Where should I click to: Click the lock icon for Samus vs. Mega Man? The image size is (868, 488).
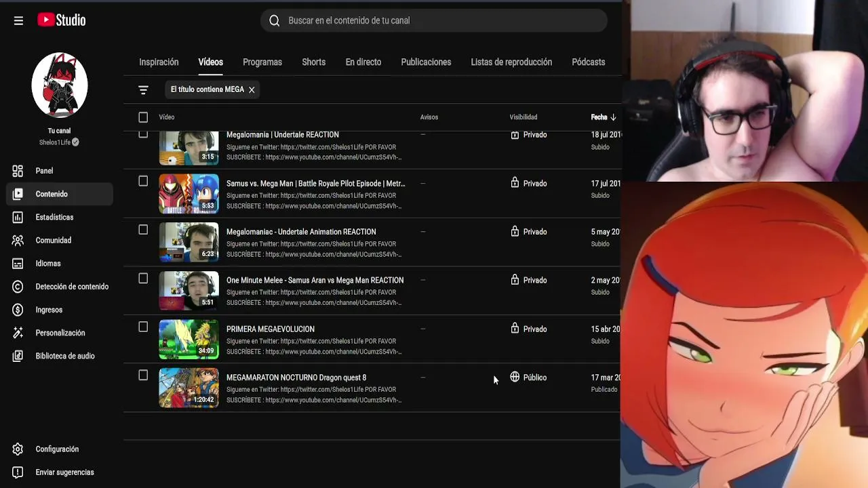(x=515, y=183)
